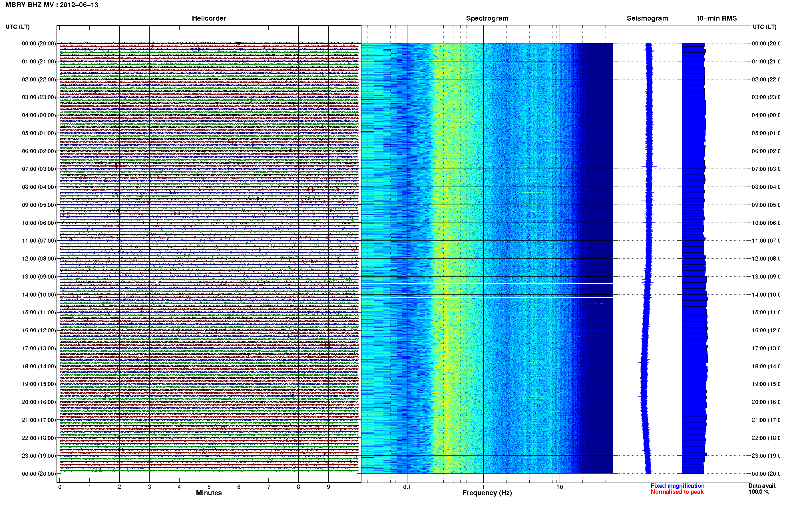The height and width of the screenshot is (508, 812).
Task: Click the 10 Hz frequency tick label
Action: tap(560, 487)
